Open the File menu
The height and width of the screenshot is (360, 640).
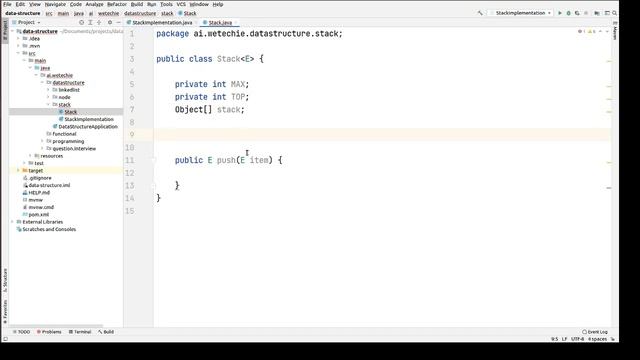[7, 4]
